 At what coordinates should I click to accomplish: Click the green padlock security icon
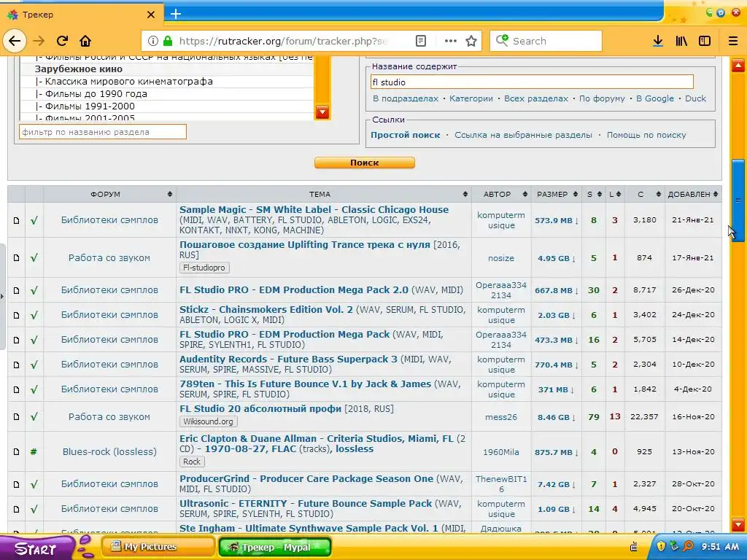167,41
